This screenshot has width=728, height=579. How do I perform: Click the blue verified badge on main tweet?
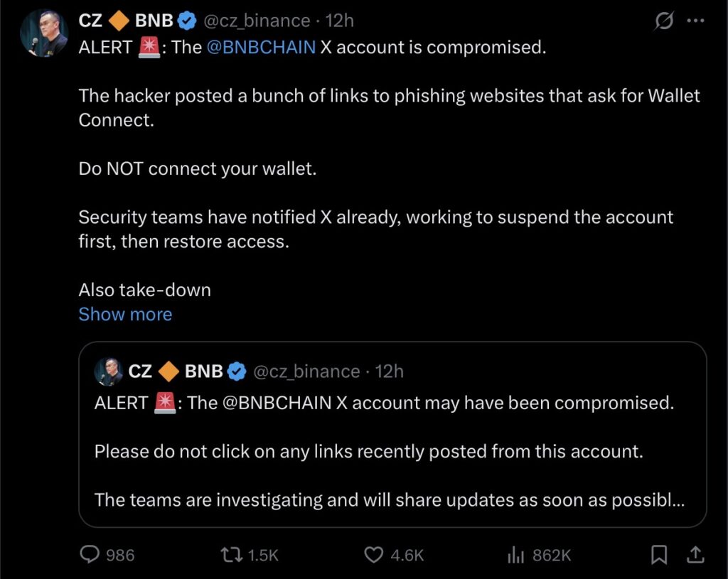point(187,21)
